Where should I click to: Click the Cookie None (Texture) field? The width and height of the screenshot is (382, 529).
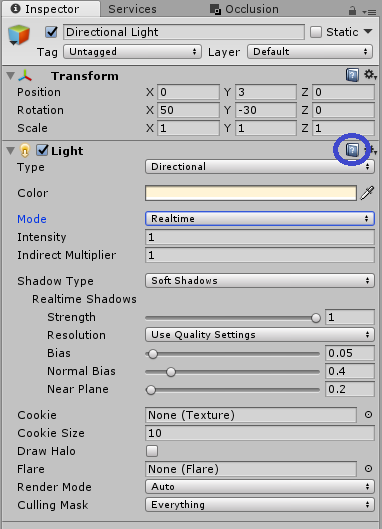pos(251,415)
